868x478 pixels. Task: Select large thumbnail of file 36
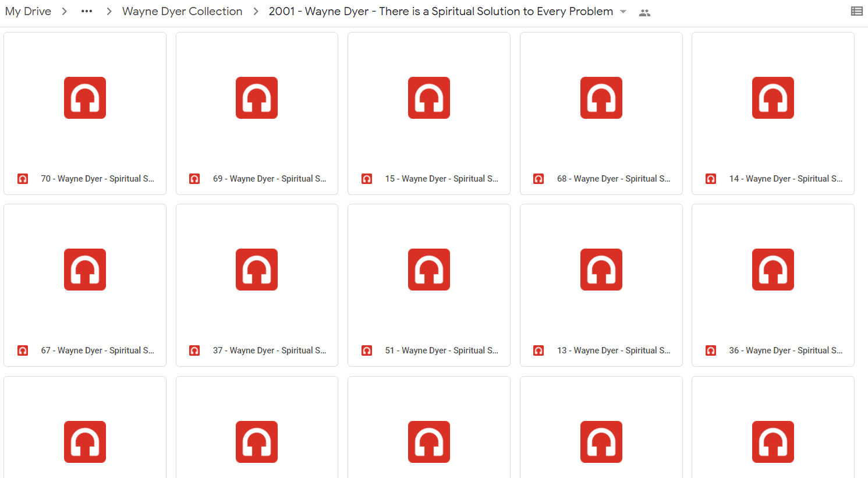[x=773, y=270]
